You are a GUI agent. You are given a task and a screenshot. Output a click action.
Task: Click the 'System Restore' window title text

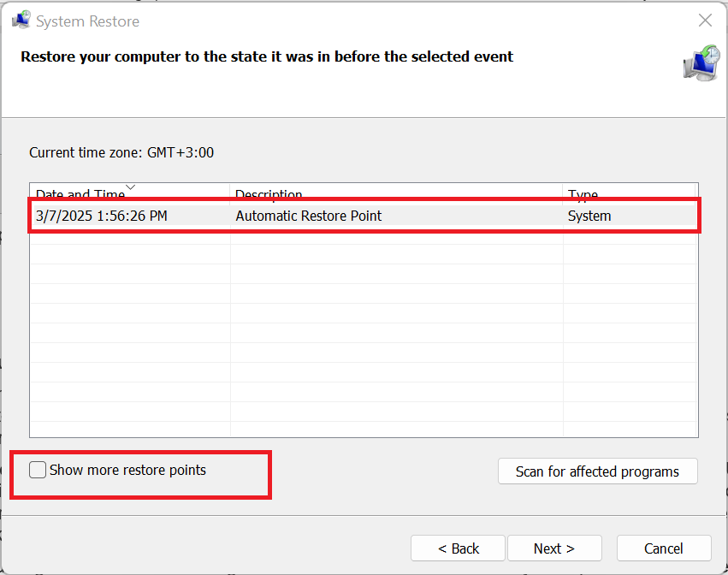[88, 21]
